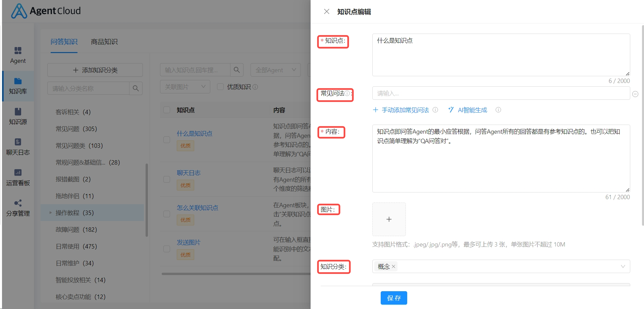Select the 常规问题&基础信... (28) category
Image resolution: width=644 pixels, height=309 pixels.
(88, 162)
